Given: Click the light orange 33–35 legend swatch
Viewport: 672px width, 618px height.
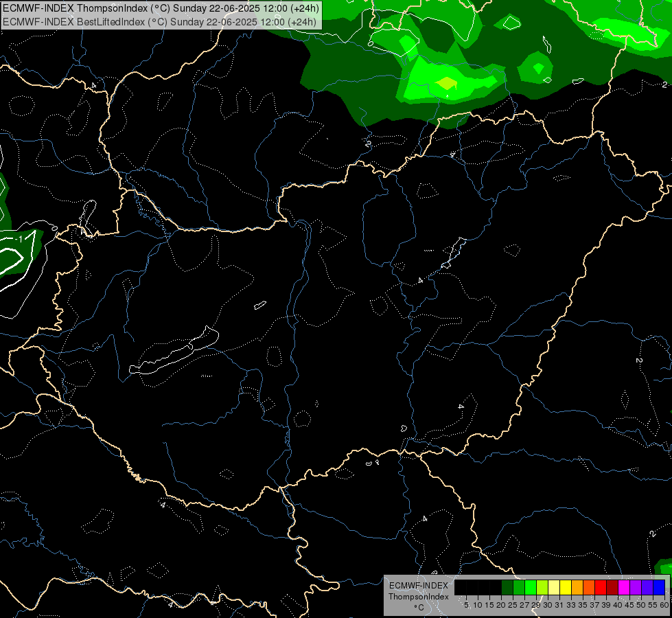Looking at the screenshot, I should click(577, 588).
